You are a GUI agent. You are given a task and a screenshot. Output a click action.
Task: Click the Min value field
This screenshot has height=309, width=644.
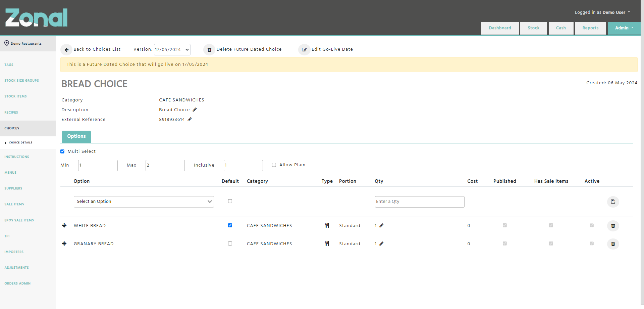[98, 166]
